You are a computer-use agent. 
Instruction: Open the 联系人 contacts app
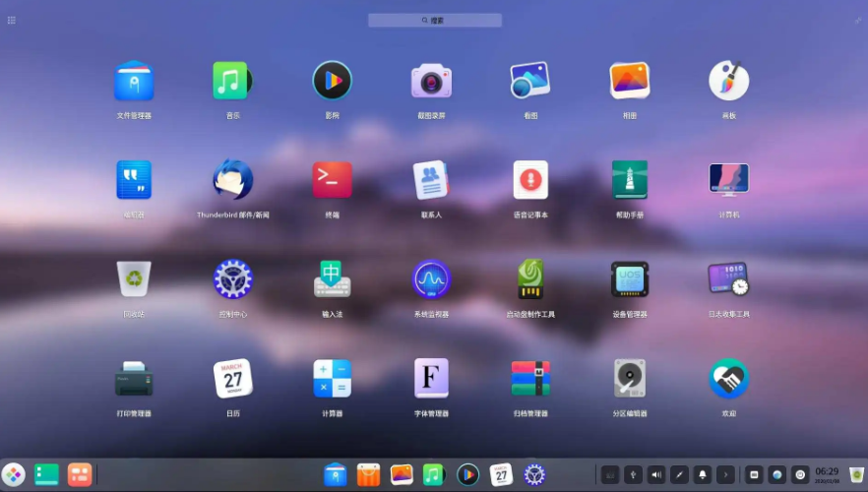431,180
